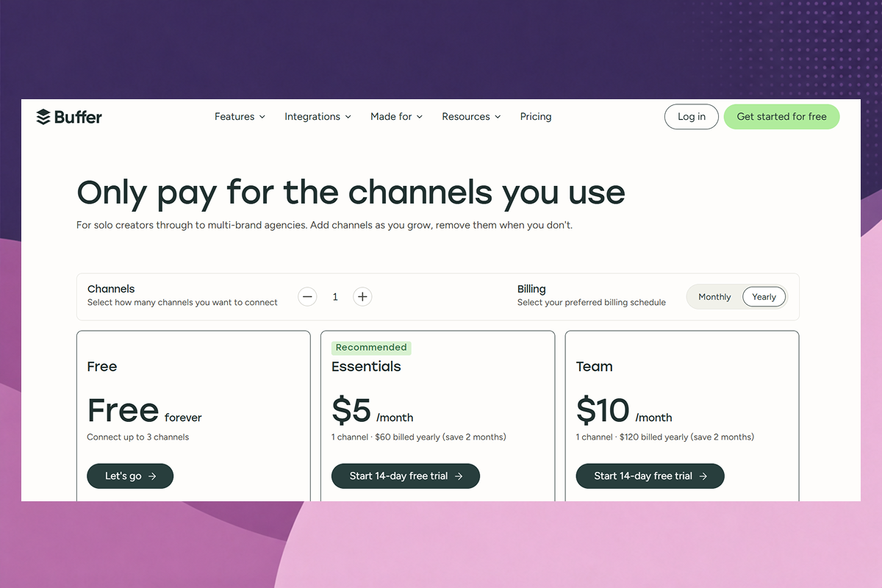Expand the Resources menu
This screenshot has width=882, height=588.
pyautogui.click(x=471, y=117)
